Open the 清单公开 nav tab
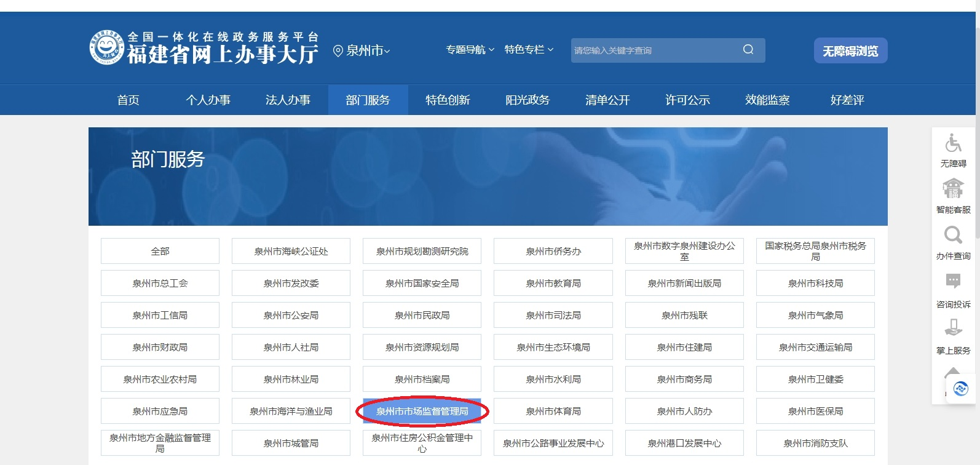The width and height of the screenshot is (980, 465). tap(608, 100)
